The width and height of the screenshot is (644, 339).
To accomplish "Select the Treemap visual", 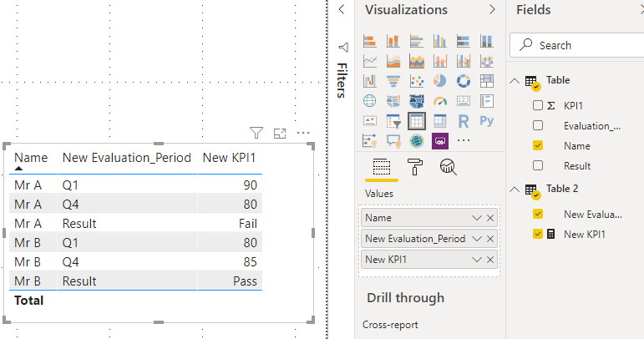I will [487, 81].
